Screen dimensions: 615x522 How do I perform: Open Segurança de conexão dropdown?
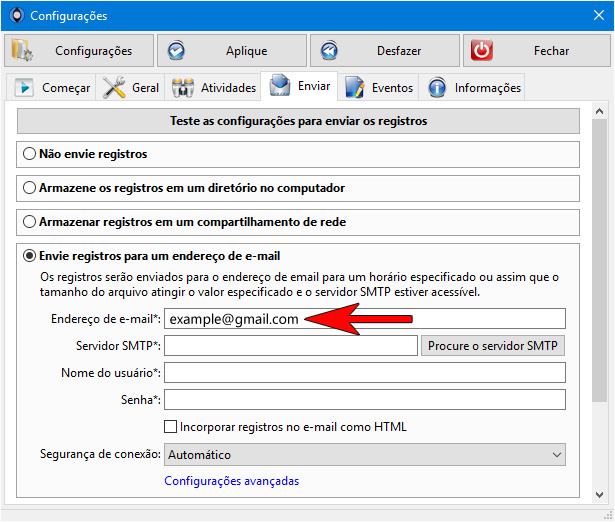365,455
